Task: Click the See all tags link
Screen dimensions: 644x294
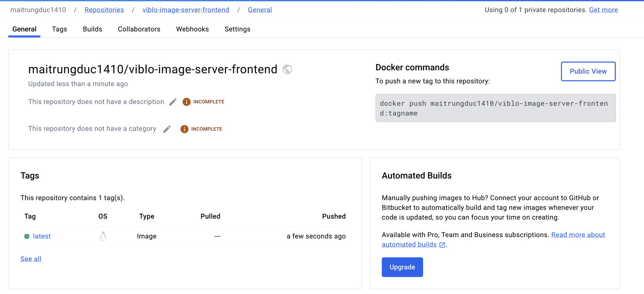Action: click(x=31, y=259)
